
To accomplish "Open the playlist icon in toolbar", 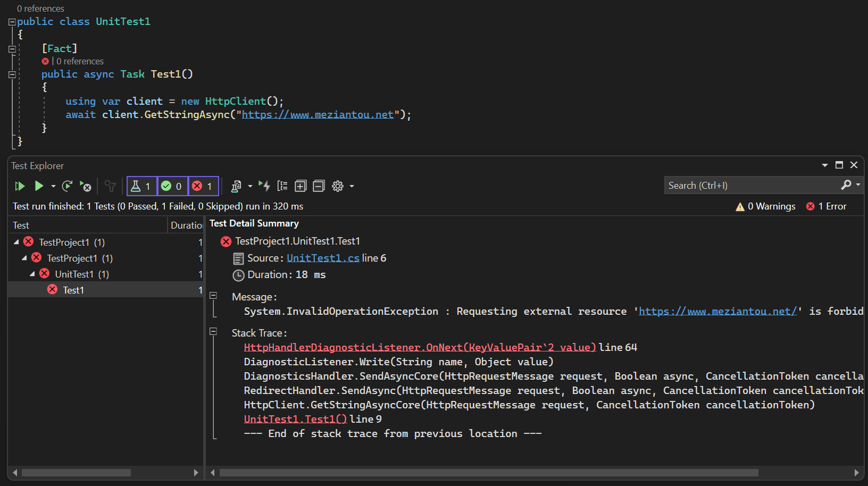I will coord(236,186).
